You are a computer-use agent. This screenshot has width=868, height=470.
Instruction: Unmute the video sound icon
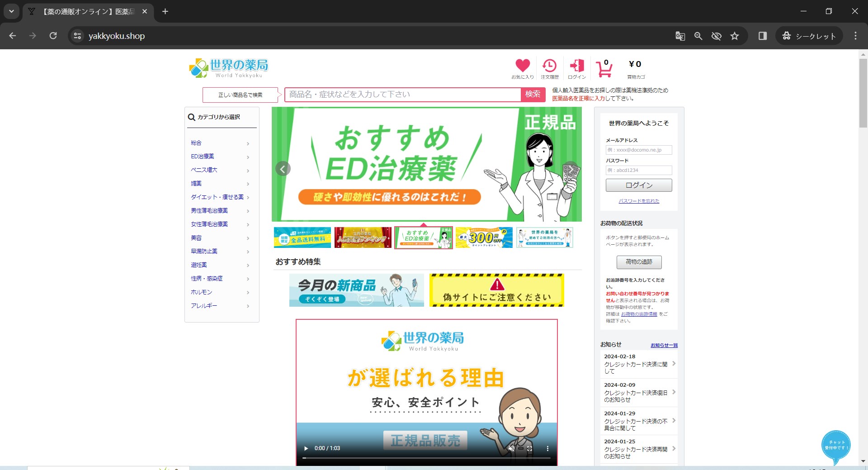pos(511,448)
